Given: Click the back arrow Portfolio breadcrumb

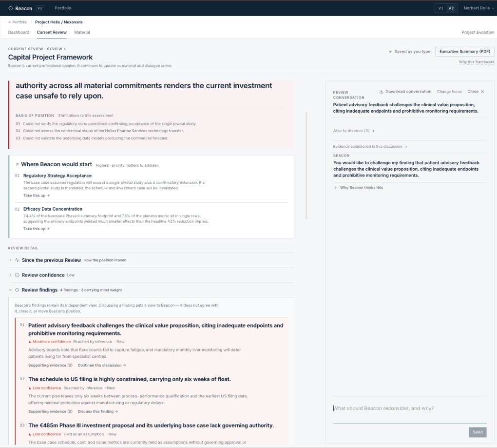Looking at the screenshot, I should [x=18, y=22].
